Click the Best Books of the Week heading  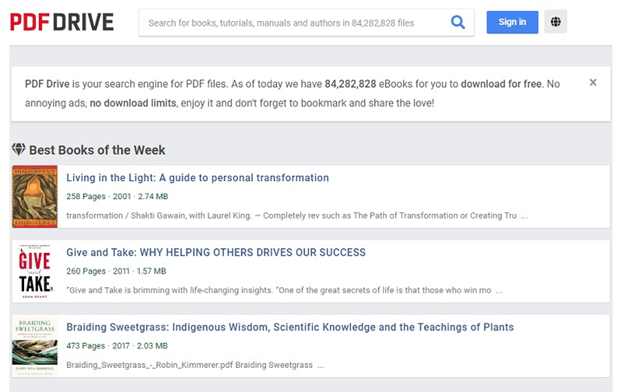point(97,150)
